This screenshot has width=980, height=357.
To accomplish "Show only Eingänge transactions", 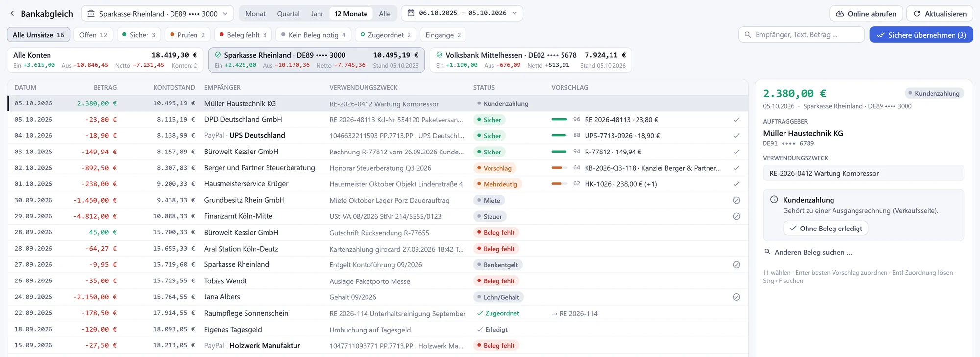I will click(x=443, y=35).
